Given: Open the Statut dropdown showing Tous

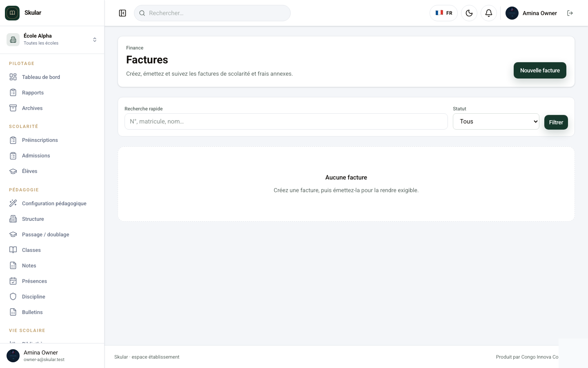Looking at the screenshot, I should tap(496, 121).
